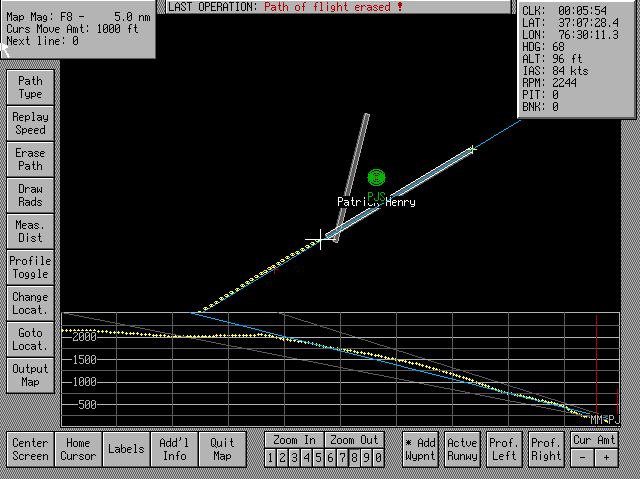This screenshot has height=479, width=640.
Task: Select zoom level 1
Action: click(270, 458)
